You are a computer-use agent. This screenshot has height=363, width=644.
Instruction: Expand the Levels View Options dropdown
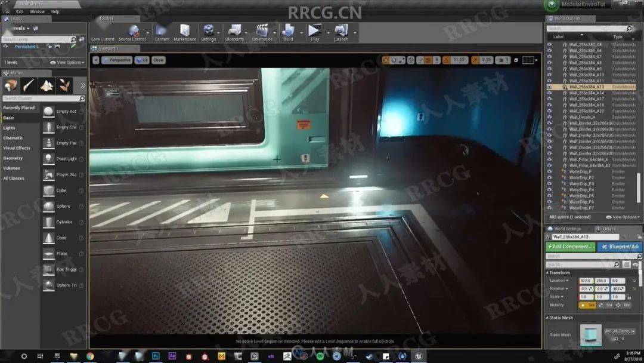pyautogui.click(x=67, y=63)
